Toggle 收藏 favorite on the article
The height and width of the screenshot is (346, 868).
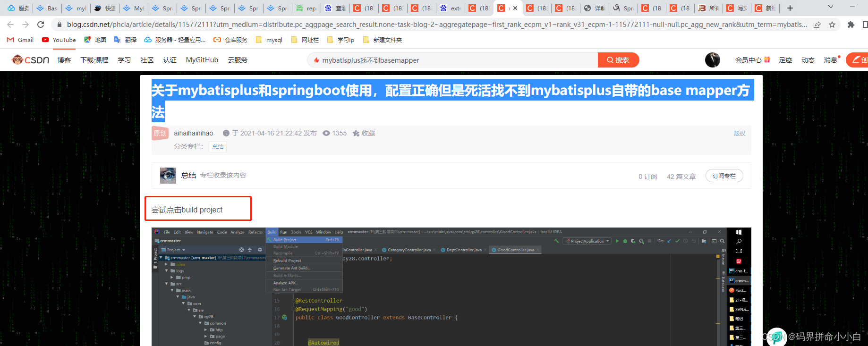click(364, 133)
